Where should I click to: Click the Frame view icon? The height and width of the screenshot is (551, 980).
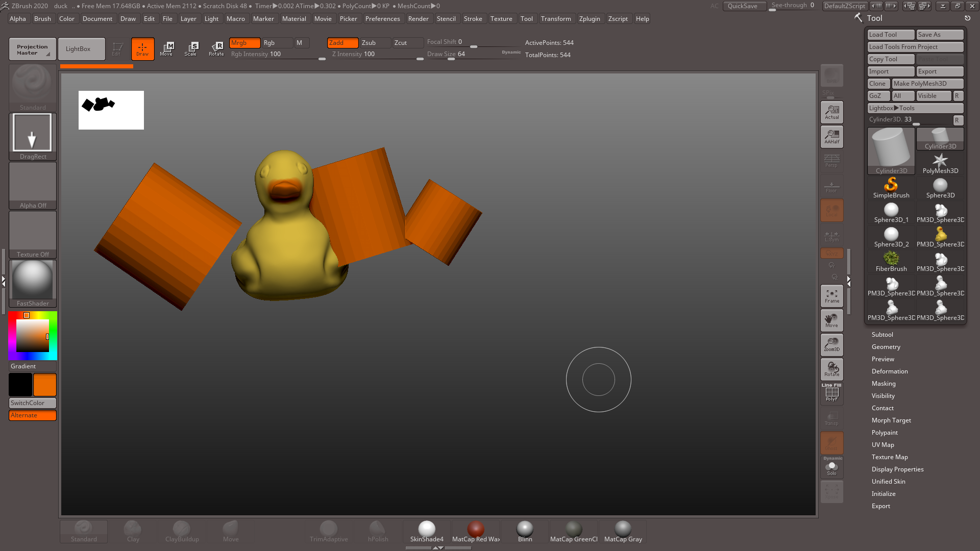coord(831,296)
